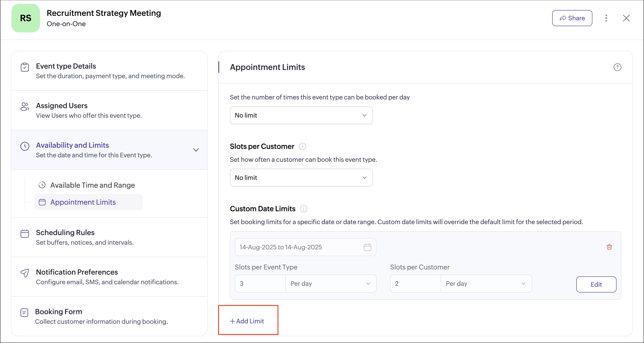Delete the custom date limit with trash icon
This screenshot has height=343, width=644.
point(609,247)
